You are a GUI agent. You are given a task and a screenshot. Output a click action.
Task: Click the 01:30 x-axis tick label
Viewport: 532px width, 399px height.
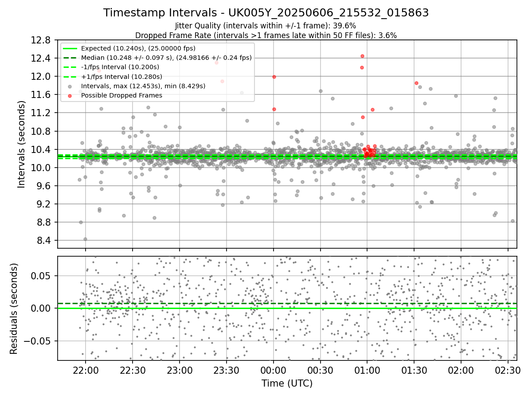414,371
